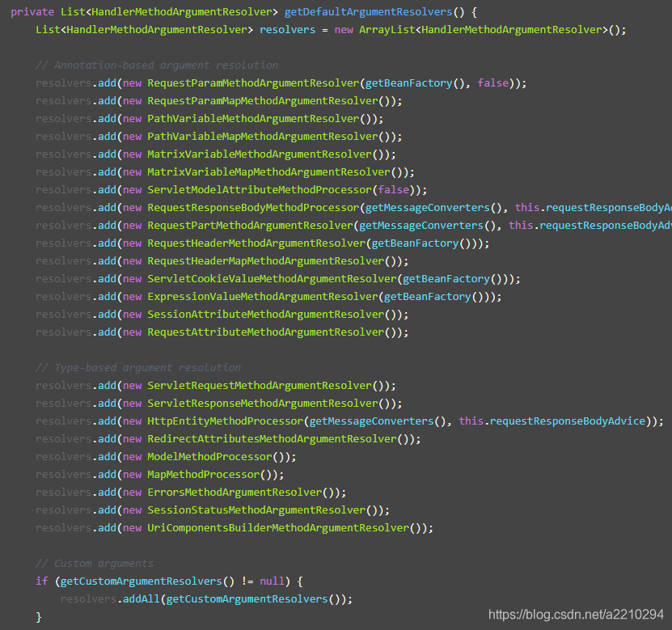Click the getDefaultArgumentResolvers method name
Image resolution: width=672 pixels, height=630 pixels.
366,11
